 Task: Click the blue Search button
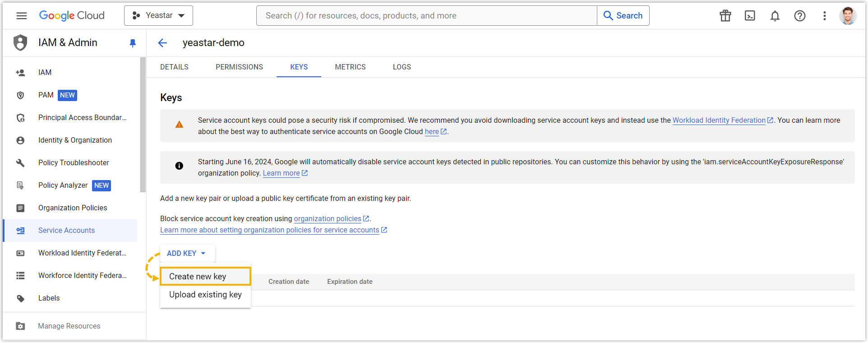[x=623, y=16]
